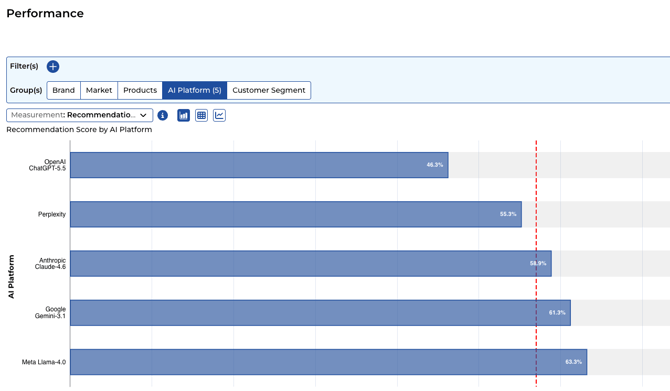Viewport: 670px width, 391px height.
Task: Group by Brand
Action: tap(64, 90)
